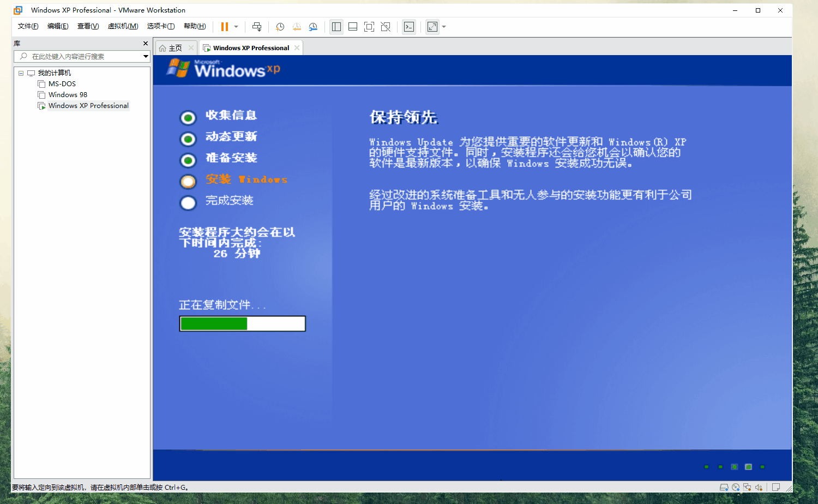Minimize the VMware Workstation window
Viewport: 818px width, 504px height.
(x=736, y=10)
